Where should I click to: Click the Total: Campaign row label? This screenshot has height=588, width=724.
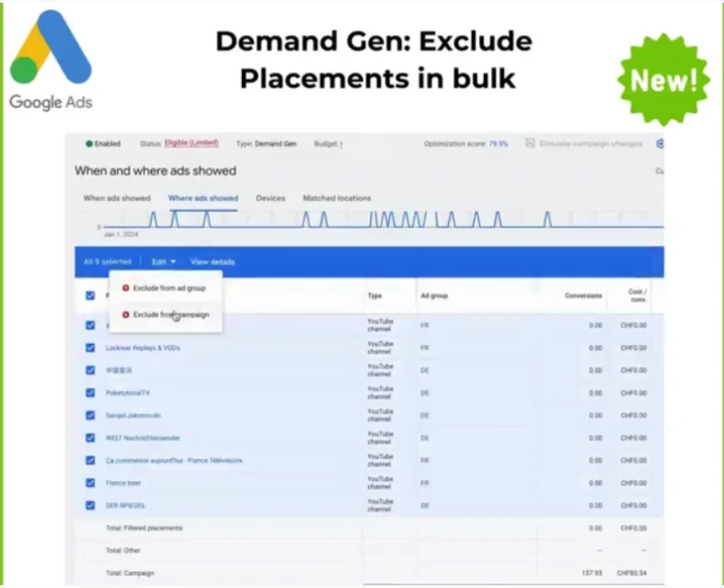coord(130,573)
